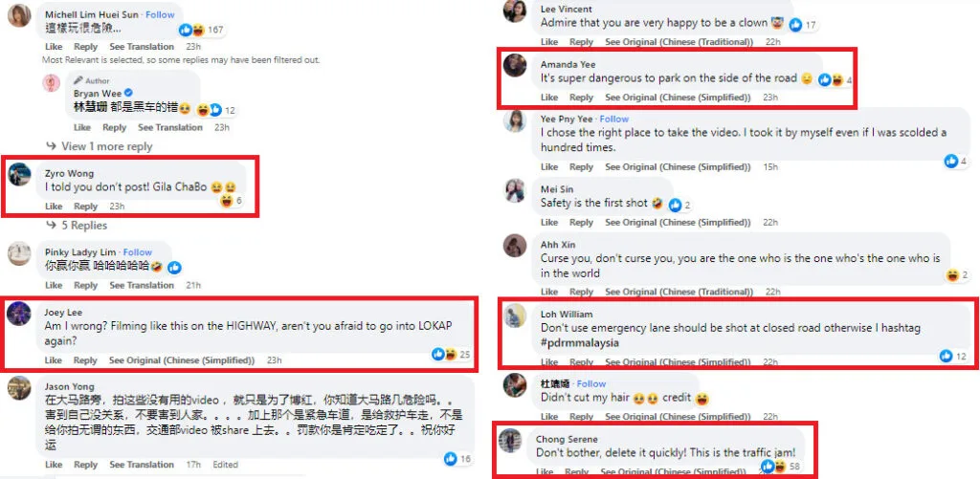980x479 pixels.
Task: Open Loh William's profile picture
Action: [x=515, y=316]
